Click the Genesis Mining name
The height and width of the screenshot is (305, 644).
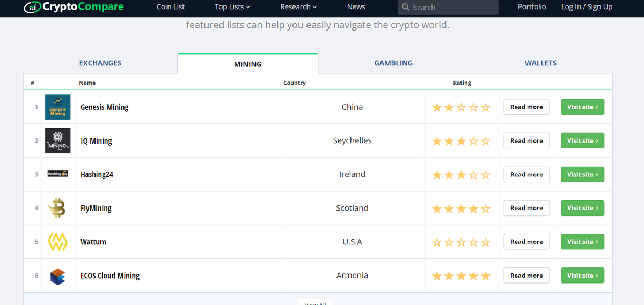click(105, 107)
